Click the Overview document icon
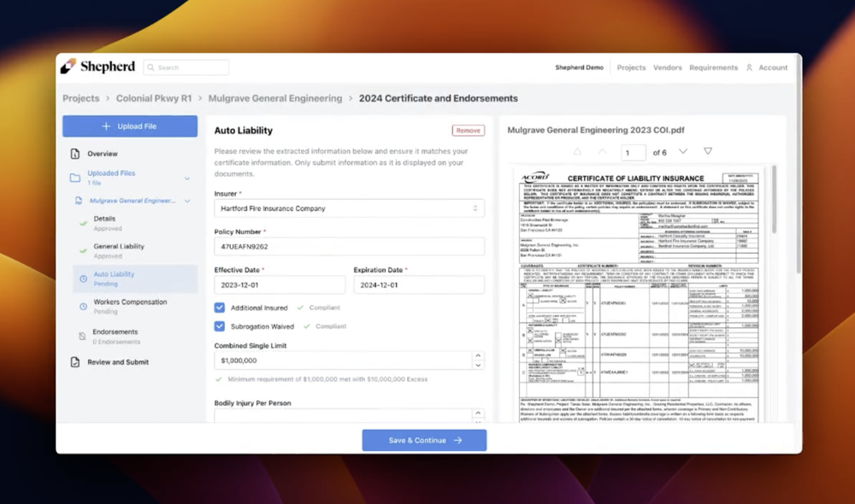The image size is (855, 504). click(x=74, y=154)
